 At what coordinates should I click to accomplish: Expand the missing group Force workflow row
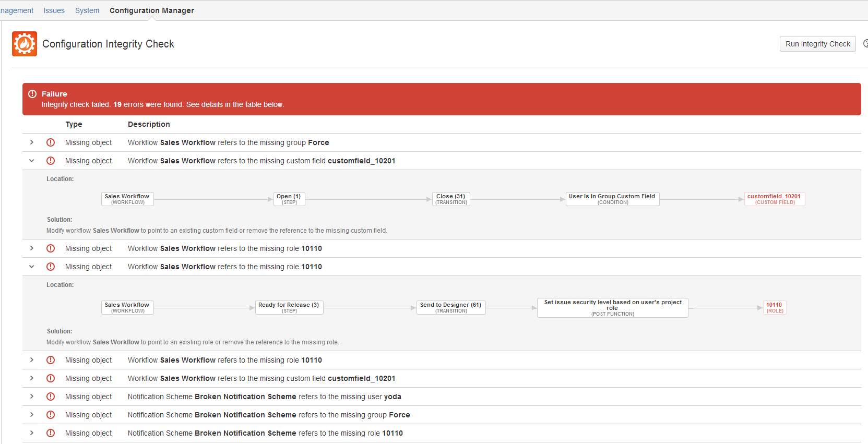click(32, 142)
